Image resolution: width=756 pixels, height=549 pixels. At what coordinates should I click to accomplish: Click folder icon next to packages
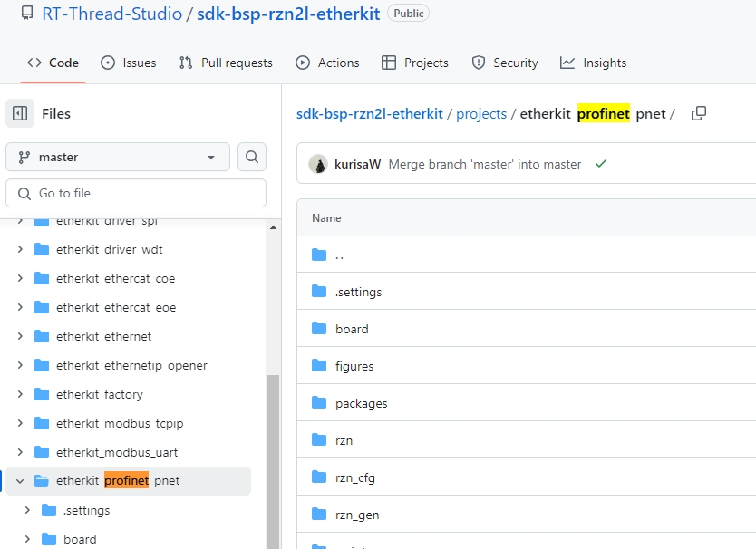(x=319, y=402)
